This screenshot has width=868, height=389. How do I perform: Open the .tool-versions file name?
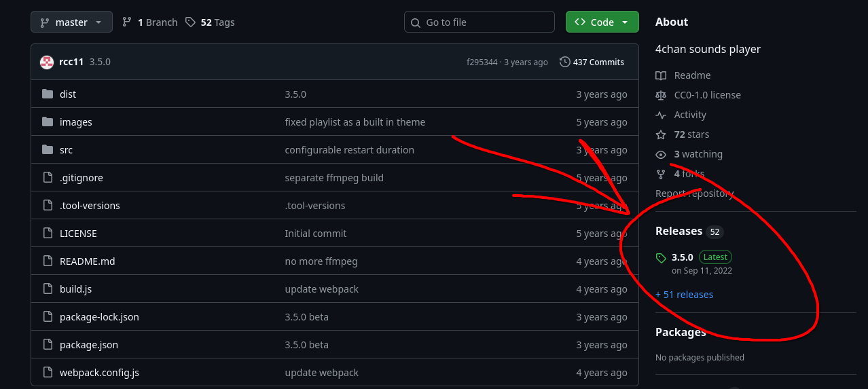[x=90, y=206]
